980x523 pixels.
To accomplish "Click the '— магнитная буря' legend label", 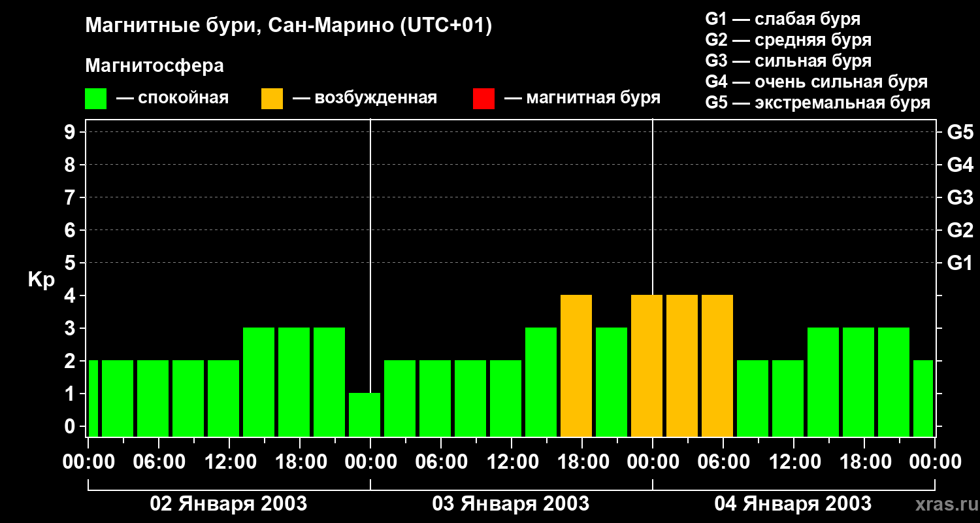I will tap(582, 98).
